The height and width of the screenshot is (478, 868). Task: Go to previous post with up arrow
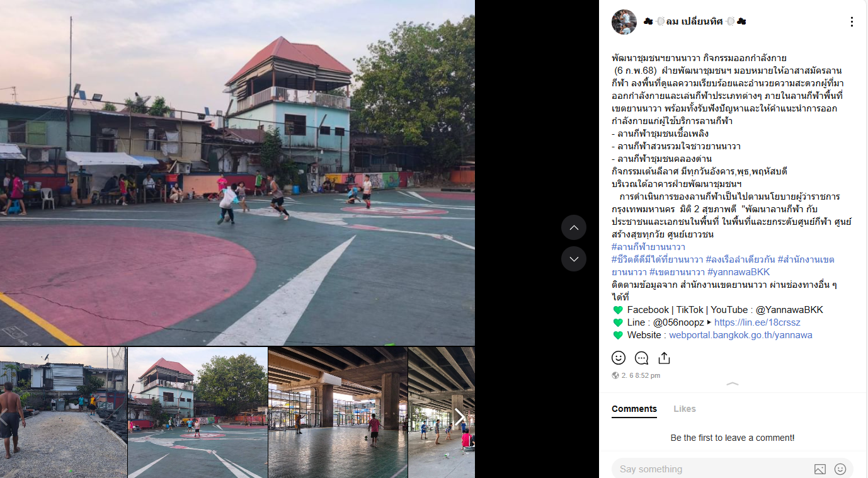coord(574,227)
